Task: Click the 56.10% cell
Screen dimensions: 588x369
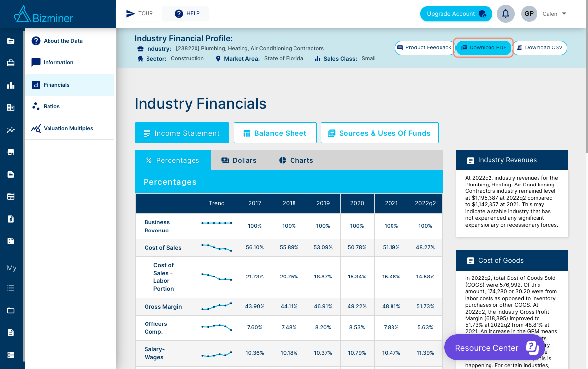Action: (x=255, y=248)
